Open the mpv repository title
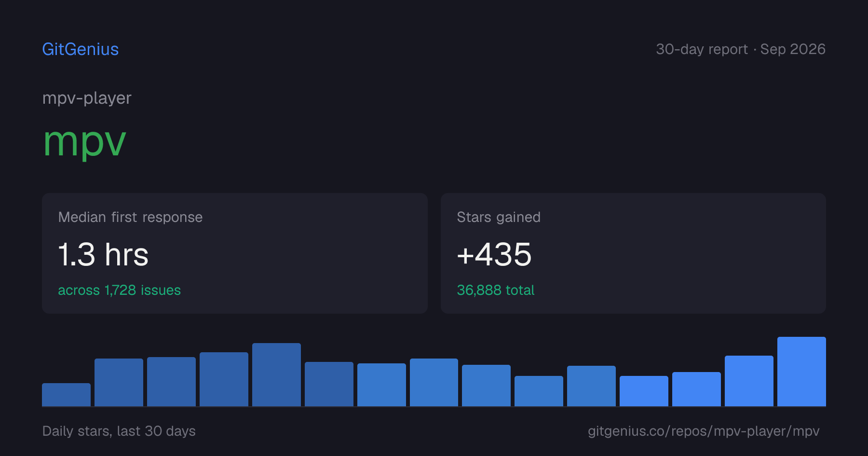Screen dimensions: 868x456 point(84,142)
